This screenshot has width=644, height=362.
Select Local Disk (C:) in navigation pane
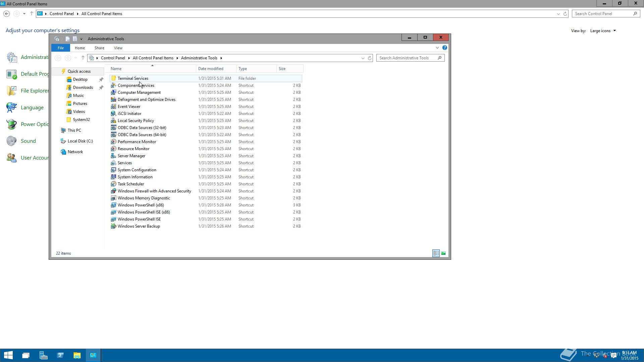click(80, 141)
